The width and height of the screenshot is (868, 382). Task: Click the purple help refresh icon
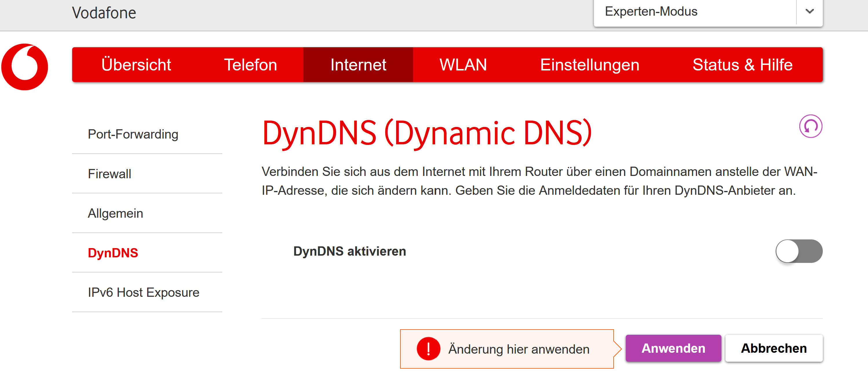click(810, 126)
